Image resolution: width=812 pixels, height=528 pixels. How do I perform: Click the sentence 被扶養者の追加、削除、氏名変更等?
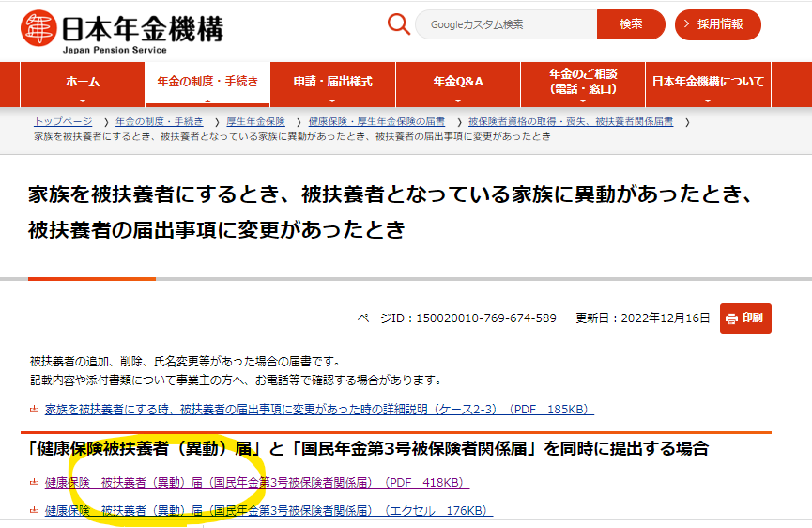(x=185, y=361)
